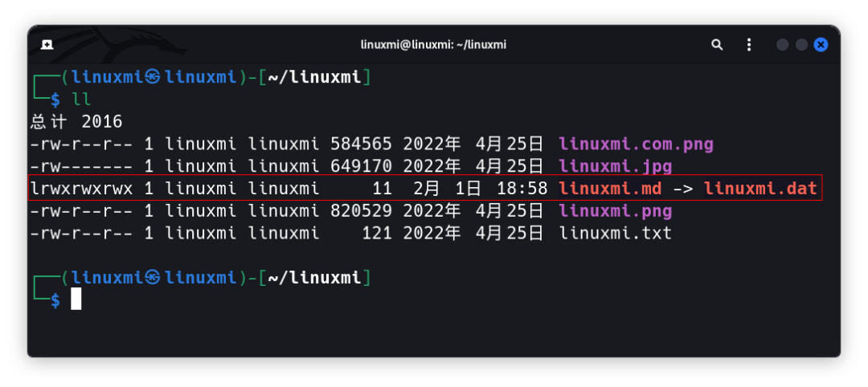Select the '总计 2016' total line
This screenshot has height=387, width=868.
point(76,122)
